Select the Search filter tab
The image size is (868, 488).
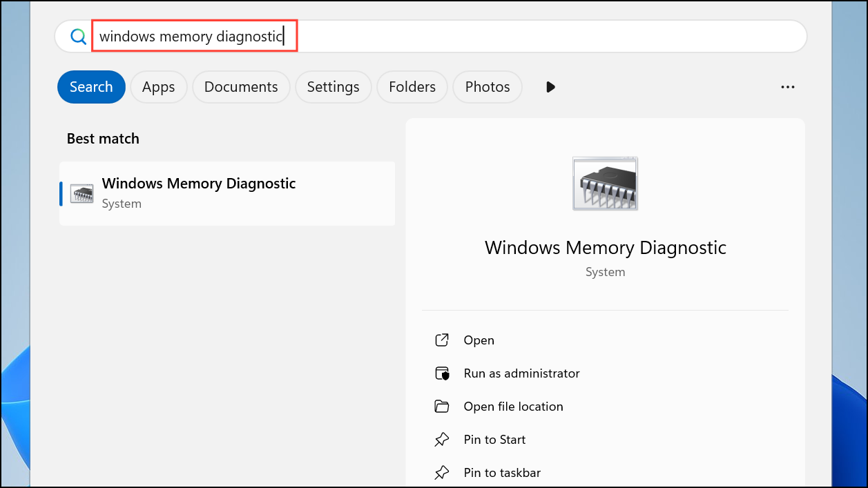[x=91, y=87]
